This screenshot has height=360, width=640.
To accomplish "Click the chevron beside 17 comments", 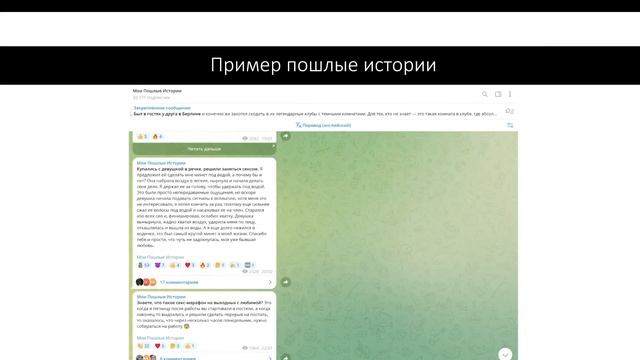I will (270, 282).
